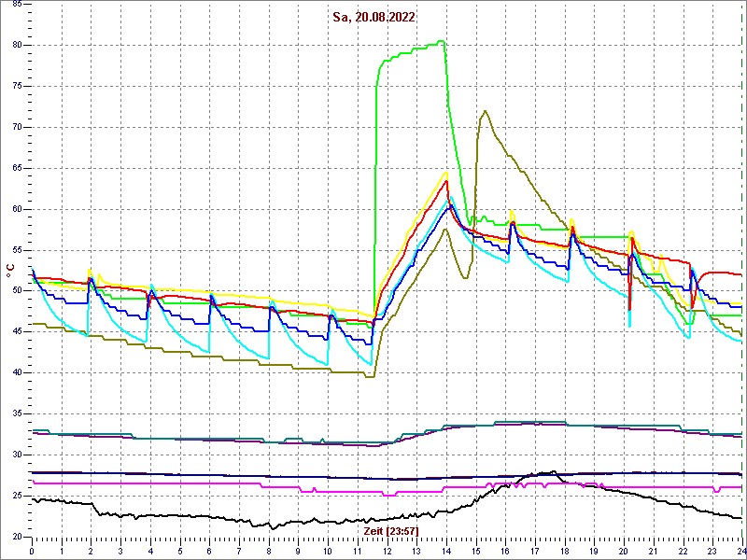The height and width of the screenshot is (560, 747).
Task: Click the Zeit [23:57] time axis label
Action: pyautogui.click(x=390, y=531)
